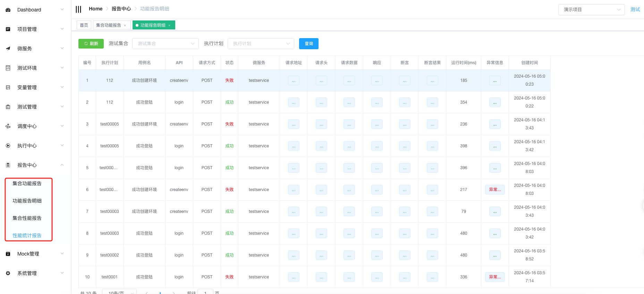Expand the 系统管理 menu chevron

coord(62,273)
